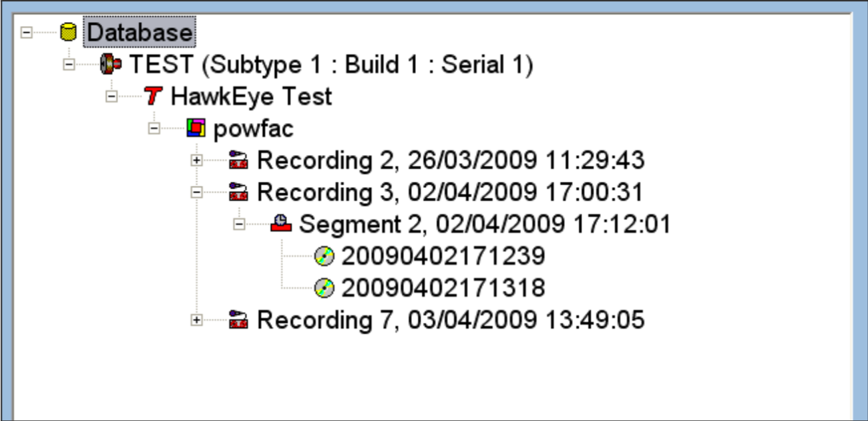Click the recorder icon beside Recording 7
Viewport: 868px width, 421px height.
238,319
